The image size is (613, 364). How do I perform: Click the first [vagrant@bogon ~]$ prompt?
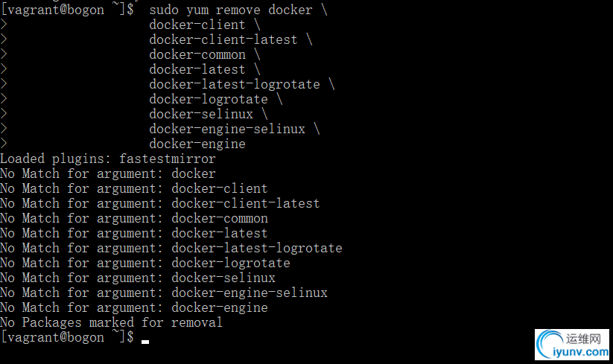pyautogui.click(x=67, y=10)
